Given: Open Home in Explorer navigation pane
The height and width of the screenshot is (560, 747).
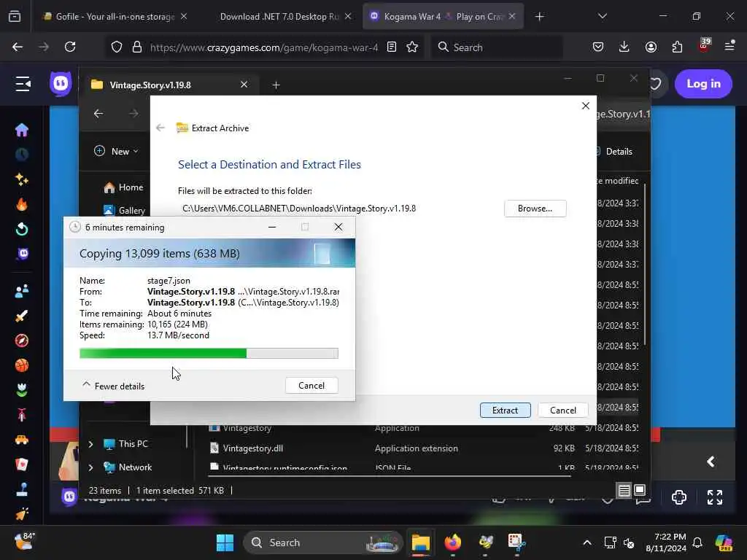Looking at the screenshot, I should click(123, 187).
